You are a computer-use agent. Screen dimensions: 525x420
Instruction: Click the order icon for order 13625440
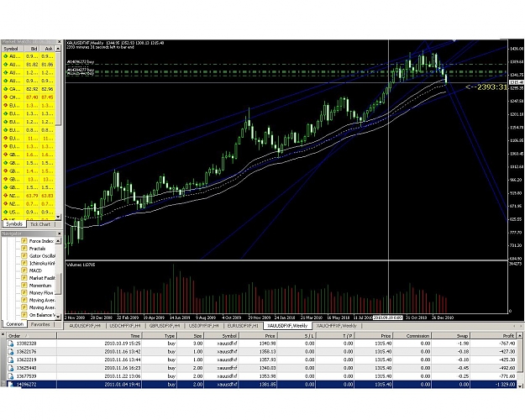10,368
